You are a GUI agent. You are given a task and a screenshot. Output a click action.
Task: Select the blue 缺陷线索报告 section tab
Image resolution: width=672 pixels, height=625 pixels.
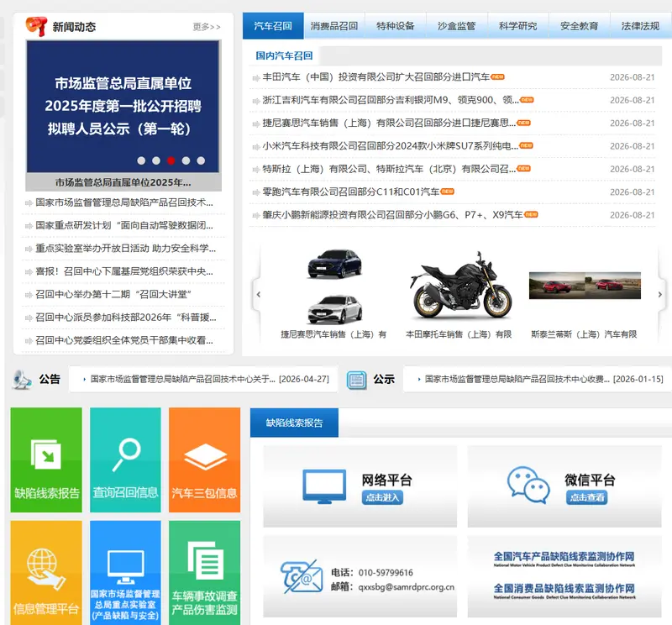pyautogui.click(x=294, y=423)
